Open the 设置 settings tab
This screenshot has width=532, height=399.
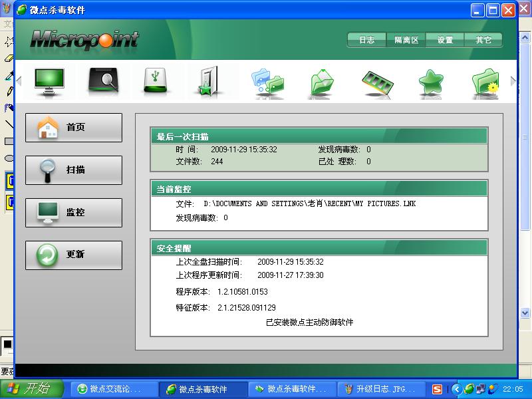[x=445, y=40]
